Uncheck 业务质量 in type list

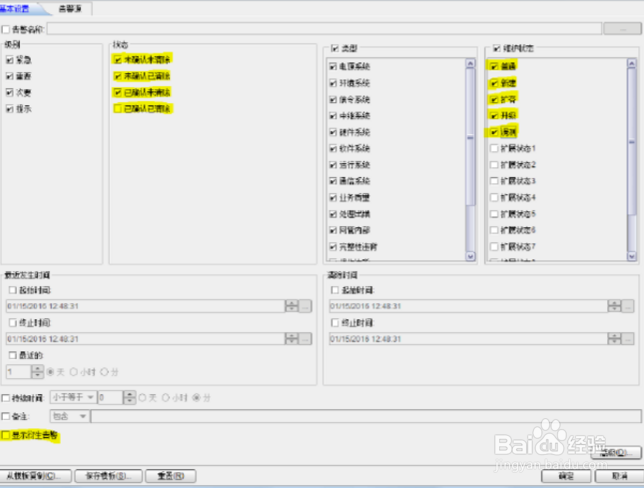point(333,198)
